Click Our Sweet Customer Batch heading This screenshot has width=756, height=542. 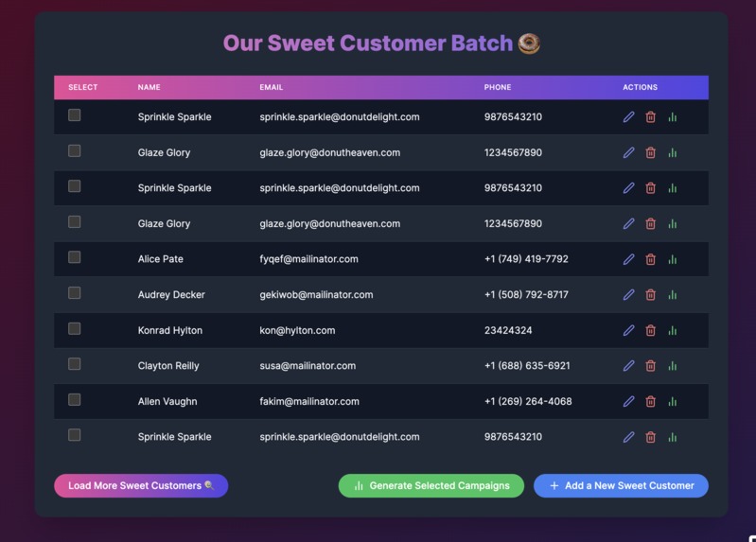click(381, 44)
